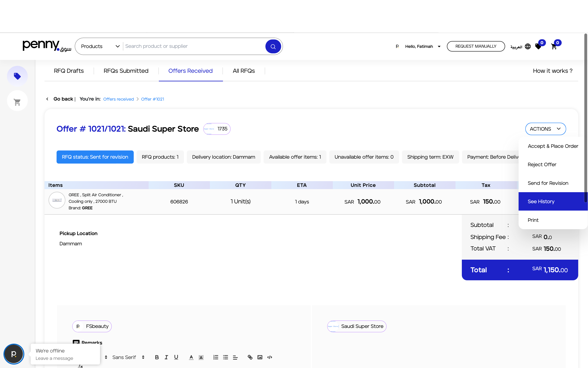The width and height of the screenshot is (588, 368).
Task: Click the RFQ products: 1 tag
Action: tap(160, 157)
